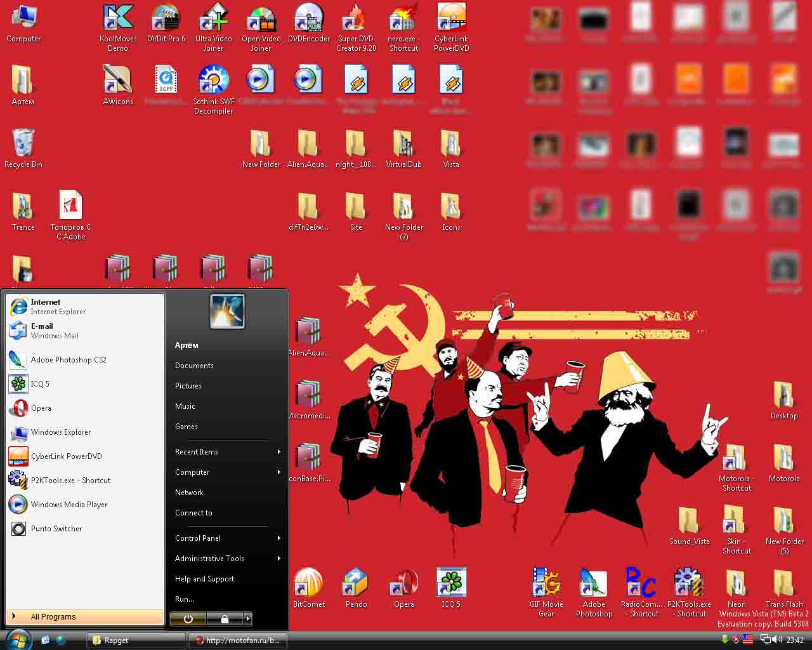Click the language flag tray icon
Viewport: 812px width, 650px height.
tap(748, 640)
